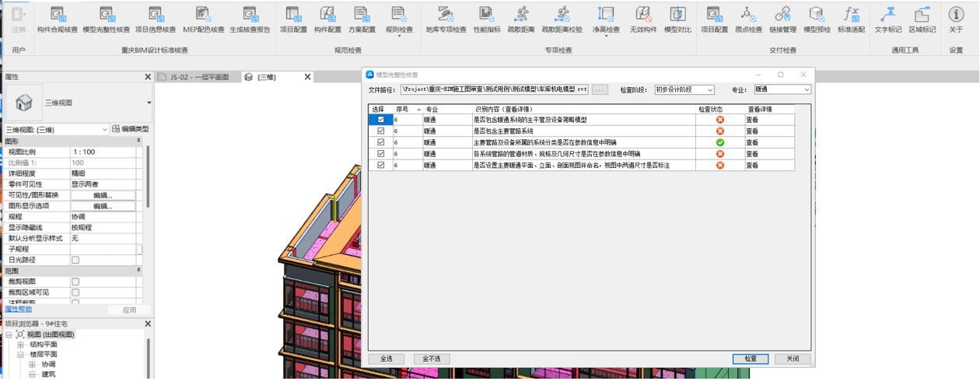View details 查看 for 是否包含主要管路系统 row
980x381 pixels.
tap(752, 131)
